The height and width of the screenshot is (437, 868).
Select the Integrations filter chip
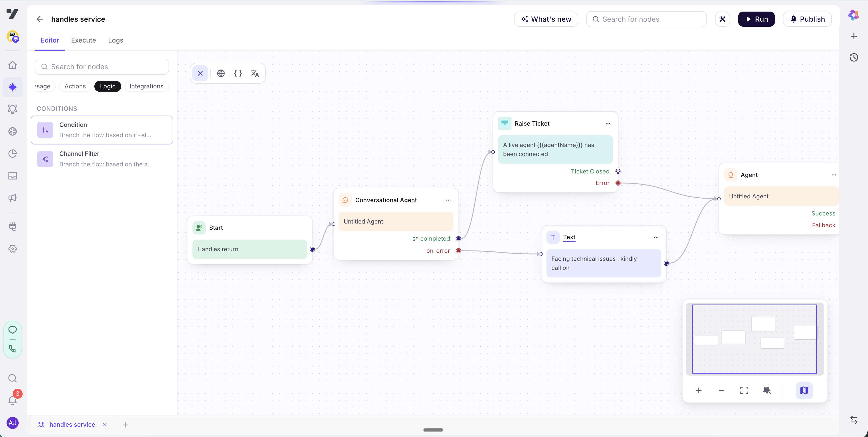pyautogui.click(x=146, y=86)
